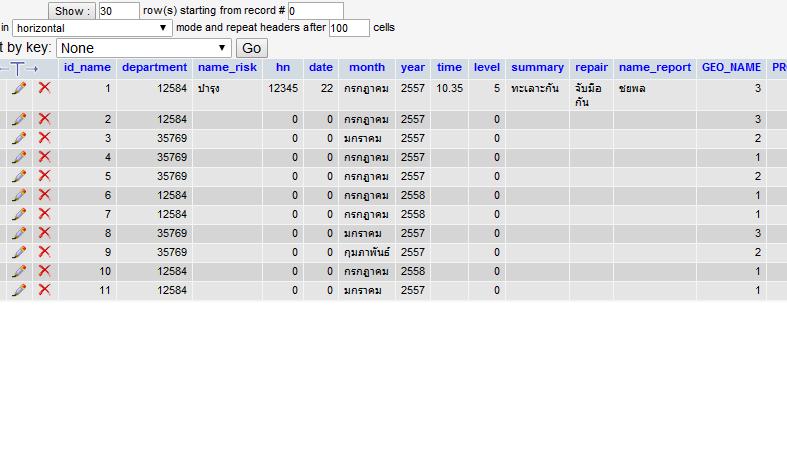Delete row with id_name 1

[x=44, y=88]
